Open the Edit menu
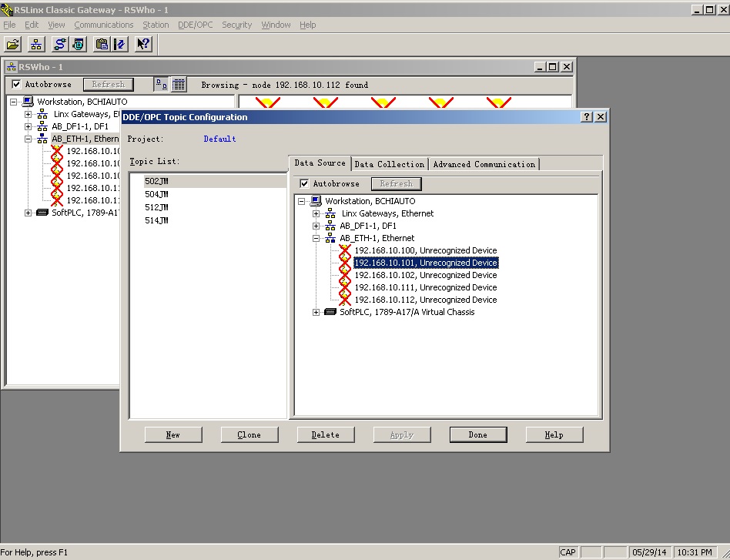Viewport: 730px width, 560px height. coord(32,25)
